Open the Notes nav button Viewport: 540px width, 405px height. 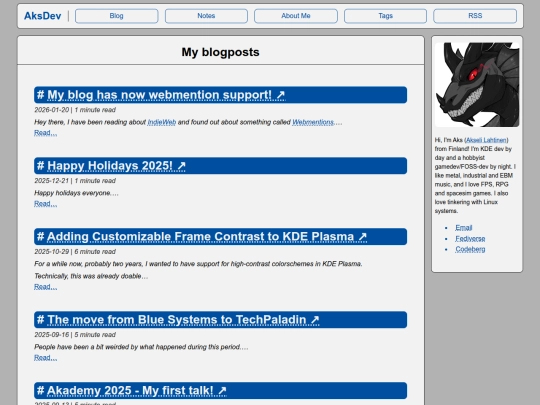206,16
